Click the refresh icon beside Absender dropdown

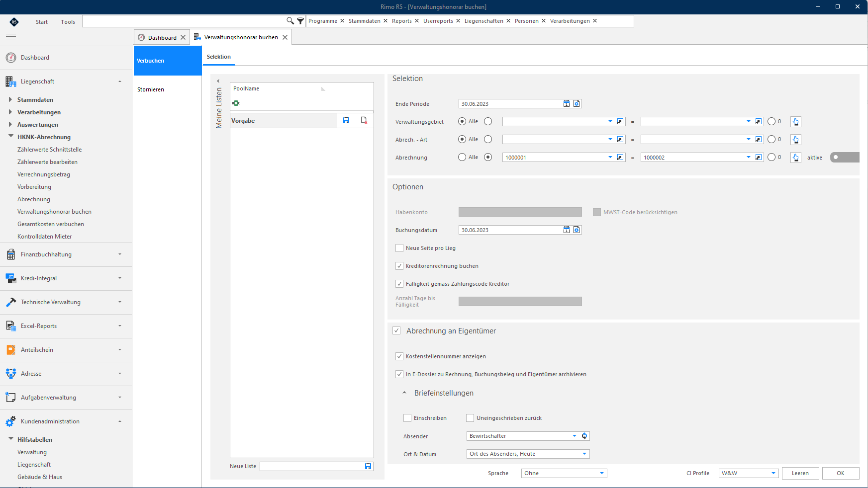[x=584, y=436]
